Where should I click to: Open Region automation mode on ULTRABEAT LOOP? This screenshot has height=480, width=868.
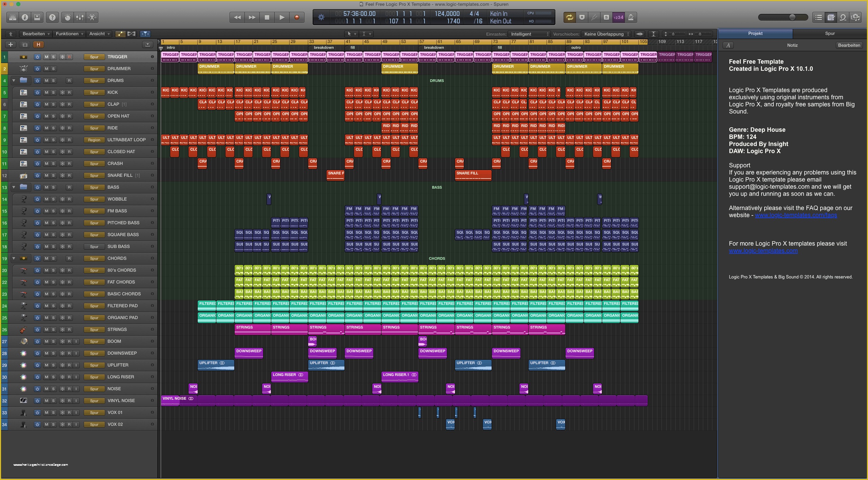(x=94, y=140)
